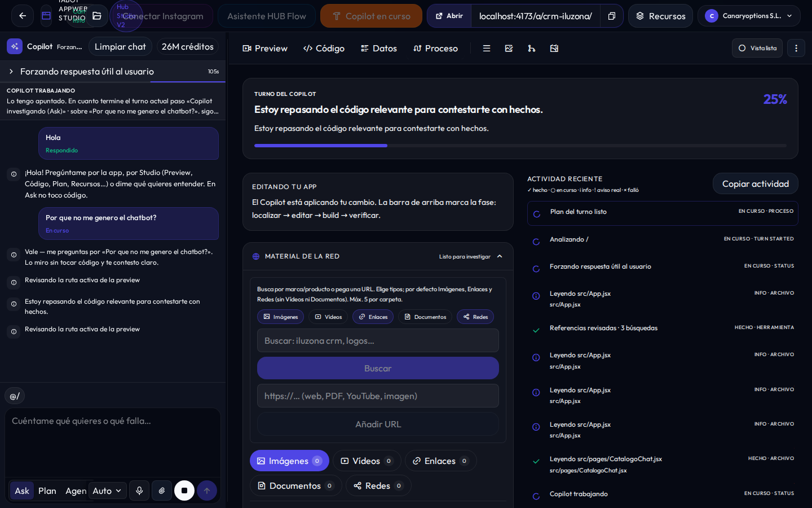Open the Preview tab
812x508 pixels.
coord(265,49)
